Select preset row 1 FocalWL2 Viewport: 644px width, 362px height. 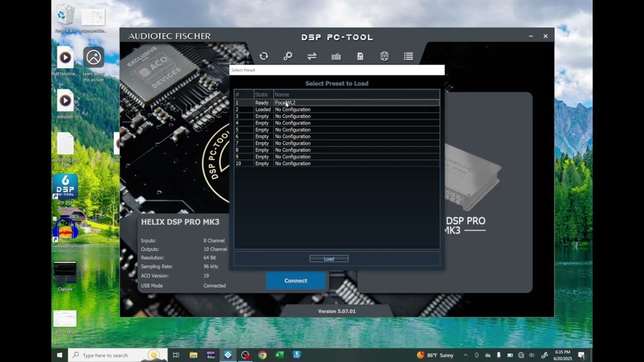pyautogui.click(x=337, y=103)
